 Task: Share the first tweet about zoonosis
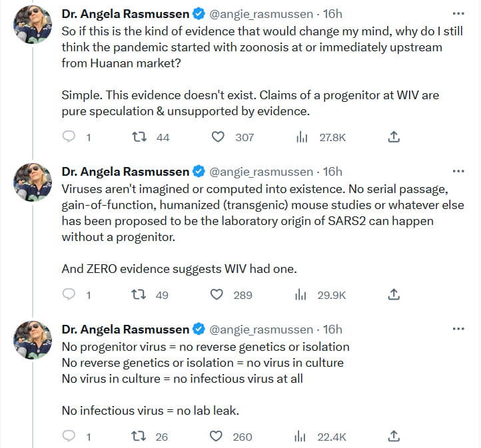394,136
